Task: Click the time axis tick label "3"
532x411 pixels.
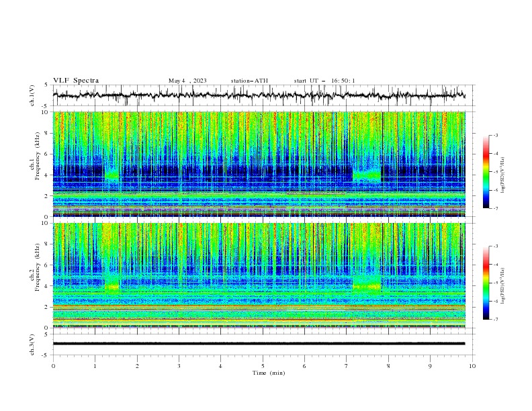Action: click(x=179, y=366)
